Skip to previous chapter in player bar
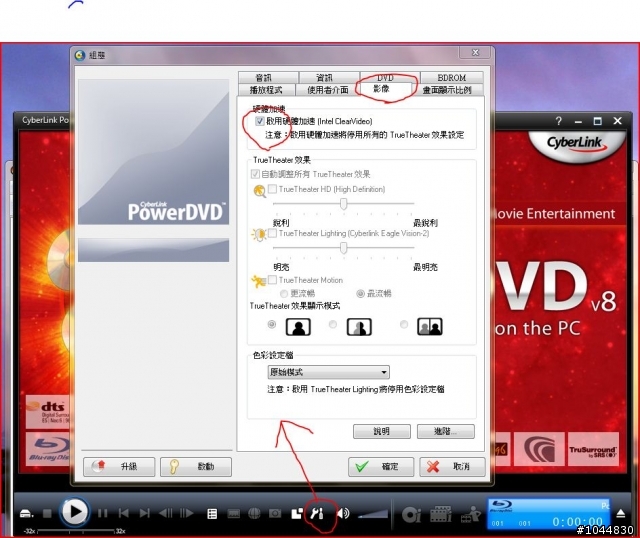This screenshot has height=538, width=640. (124, 513)
